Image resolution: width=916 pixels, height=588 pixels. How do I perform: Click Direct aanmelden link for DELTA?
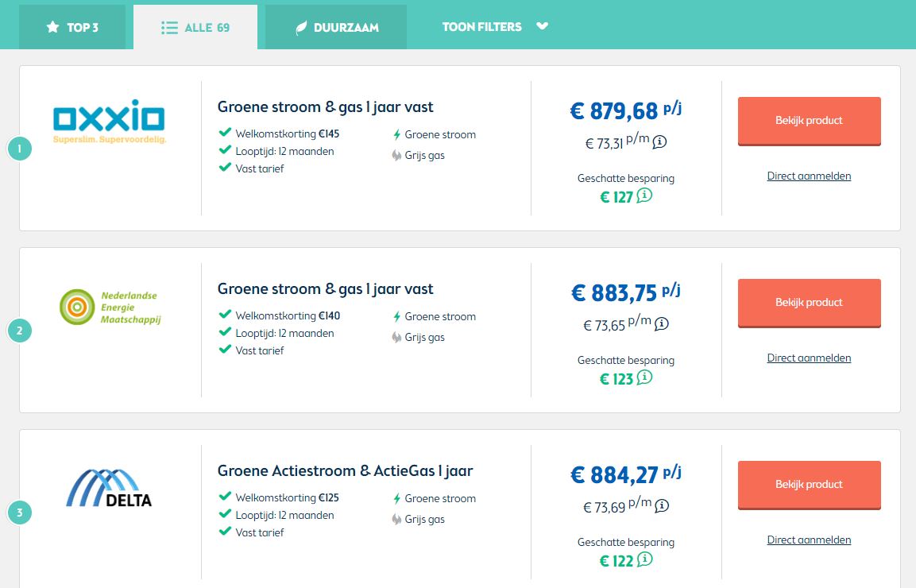click(809, 540)
